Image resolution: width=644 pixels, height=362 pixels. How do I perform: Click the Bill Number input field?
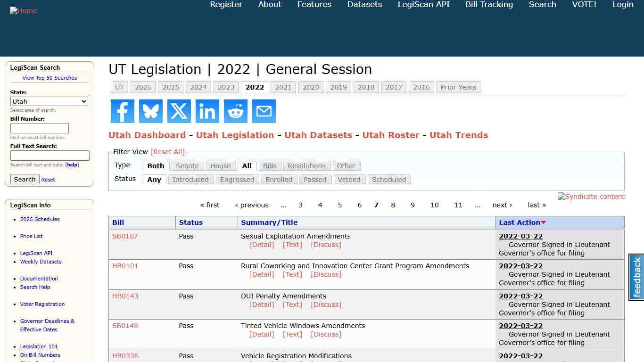[40, 128]
